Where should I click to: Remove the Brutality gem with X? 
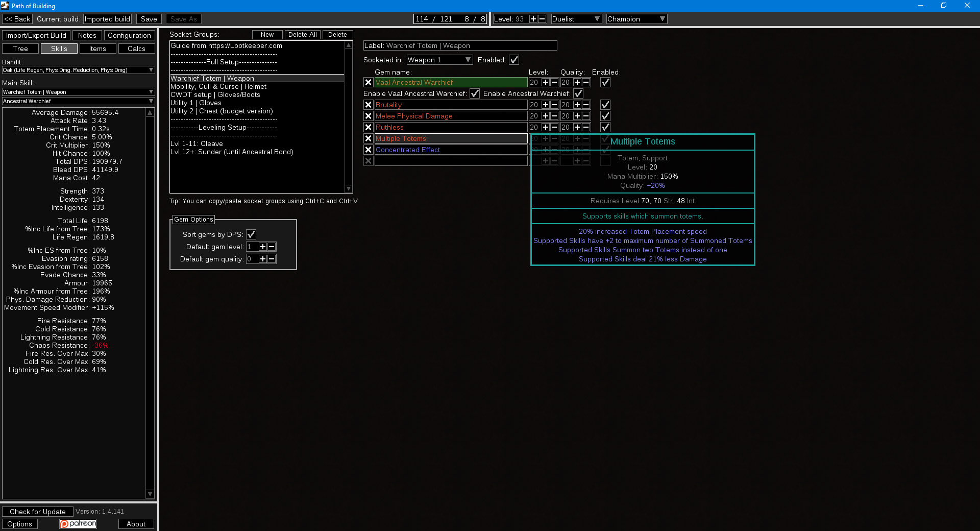coord(368,105)
